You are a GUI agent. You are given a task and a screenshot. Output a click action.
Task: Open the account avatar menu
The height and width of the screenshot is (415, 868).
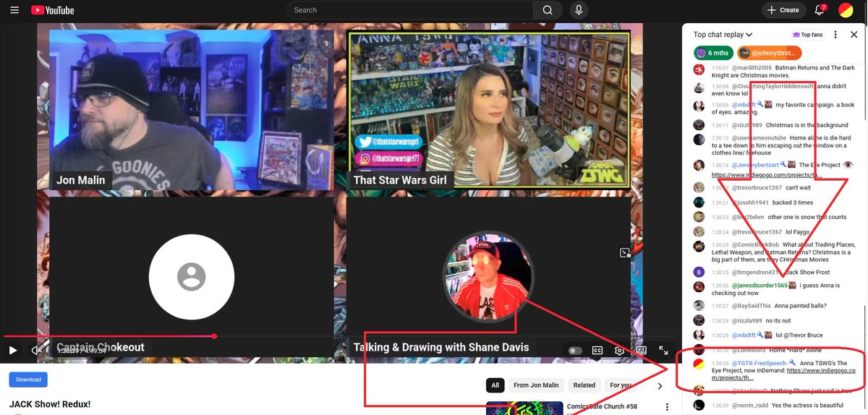pos(846,10)
